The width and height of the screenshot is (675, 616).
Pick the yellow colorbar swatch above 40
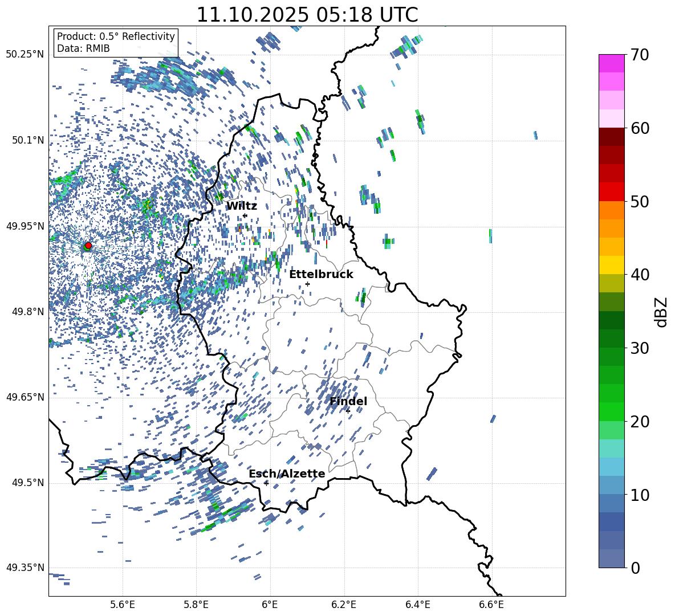pos(612,265)
